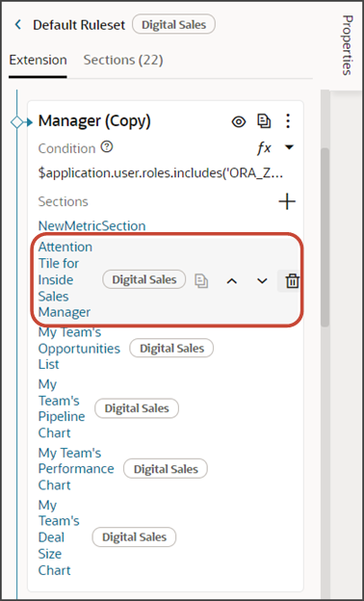Open the three-dot menu for Manager (Copy)
Screen dimensions: 364x601
(288, 121)
